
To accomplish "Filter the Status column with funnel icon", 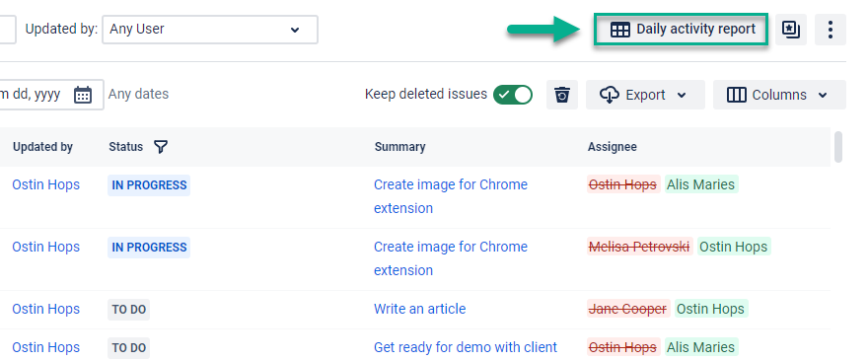I will coord(161,147).
